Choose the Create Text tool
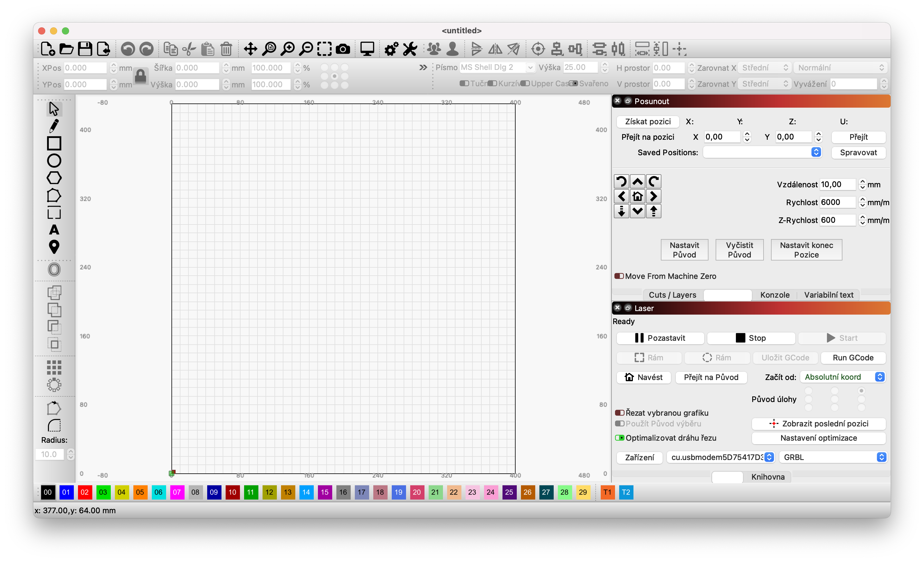 click(54, 230)
